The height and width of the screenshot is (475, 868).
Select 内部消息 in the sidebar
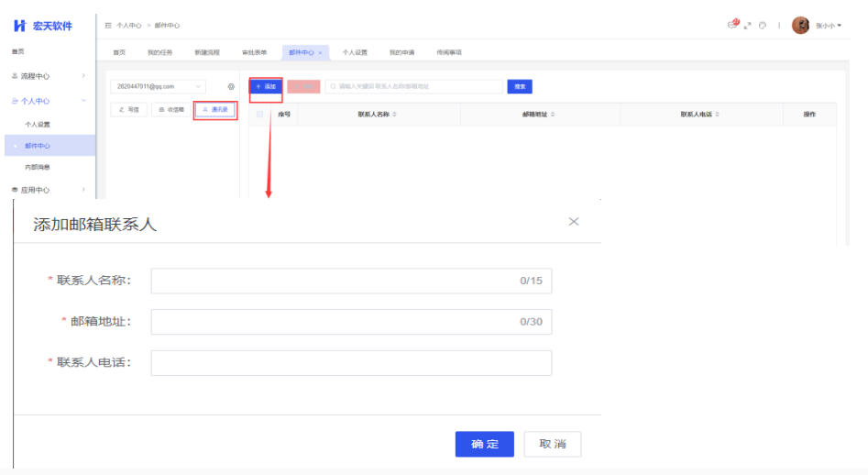pyautogui.click(x=38, y=167)
